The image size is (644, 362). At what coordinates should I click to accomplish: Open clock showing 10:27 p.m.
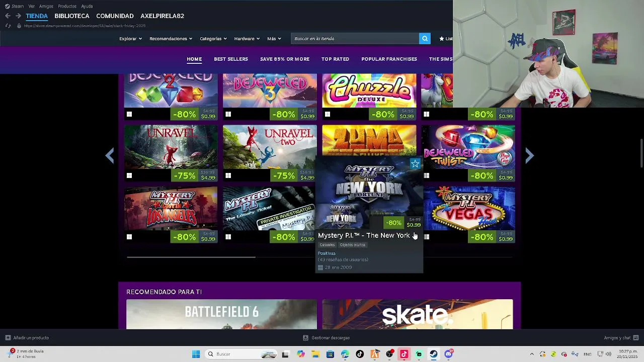click(x=628, y=354)
